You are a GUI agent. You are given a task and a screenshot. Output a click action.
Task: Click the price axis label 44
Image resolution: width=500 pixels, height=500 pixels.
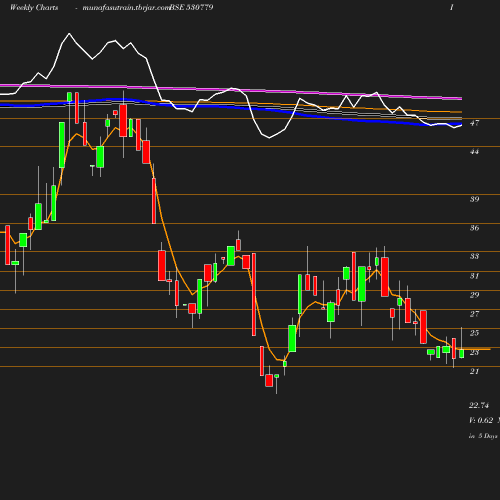point(474,151)
